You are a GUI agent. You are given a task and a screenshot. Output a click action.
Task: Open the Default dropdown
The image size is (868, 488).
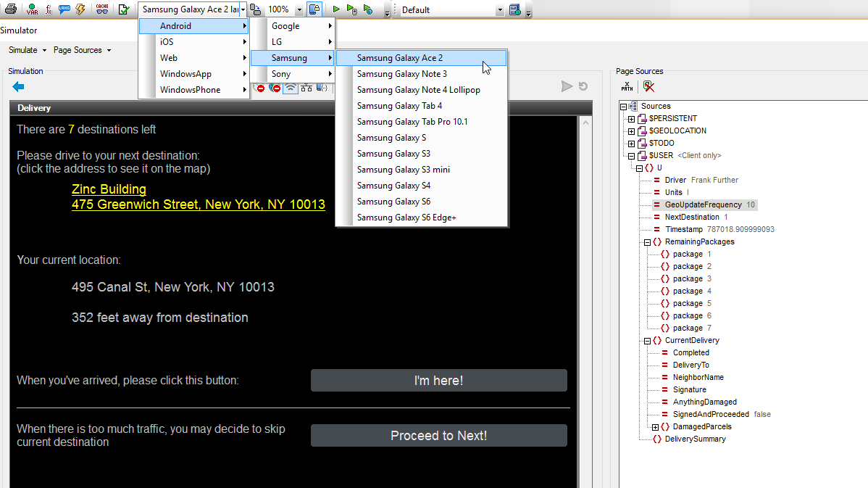pos(500,10)
